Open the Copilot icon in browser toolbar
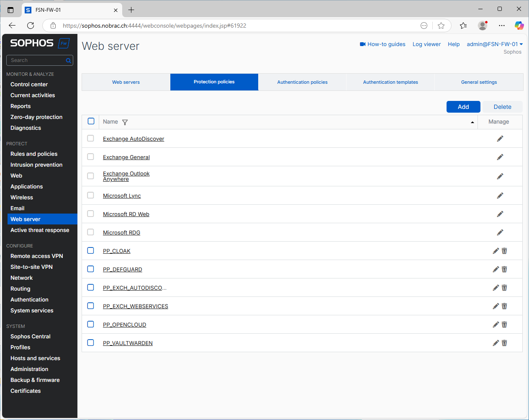The width and height of the screenshot is (529, 420). tap(519, 26)
